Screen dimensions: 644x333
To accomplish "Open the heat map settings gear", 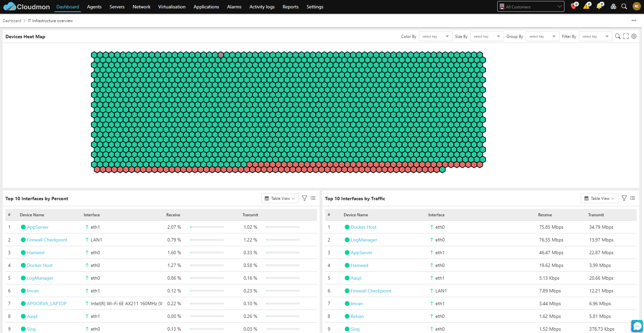I will coord(634,36).
